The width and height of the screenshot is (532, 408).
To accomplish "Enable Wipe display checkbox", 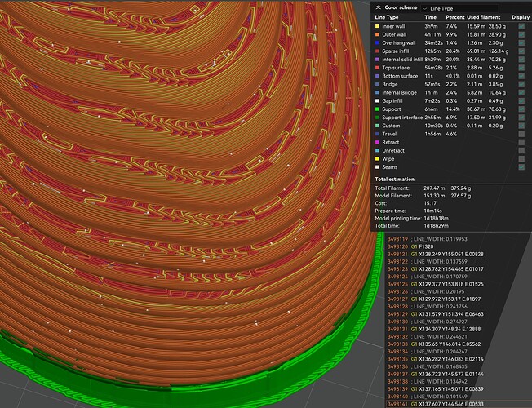I will [521, 159].
